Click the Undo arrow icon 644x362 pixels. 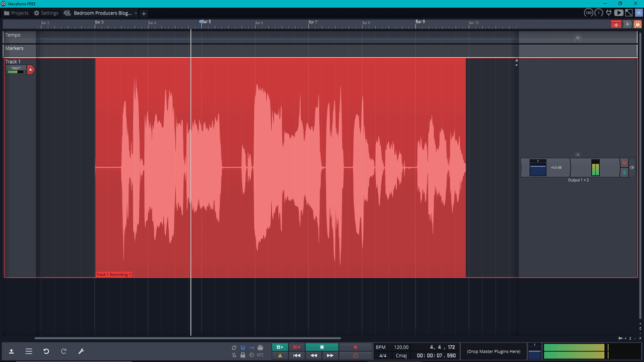pos(46,351)
